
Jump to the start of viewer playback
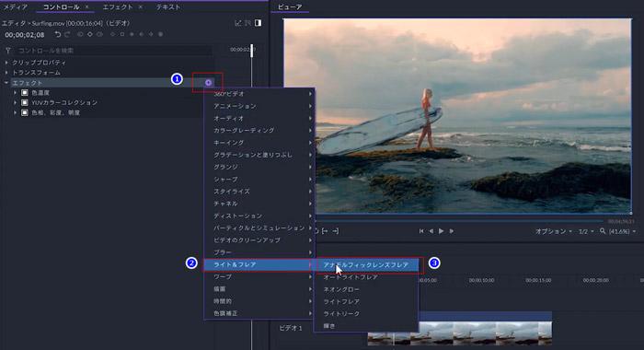(x=421, y=231)
